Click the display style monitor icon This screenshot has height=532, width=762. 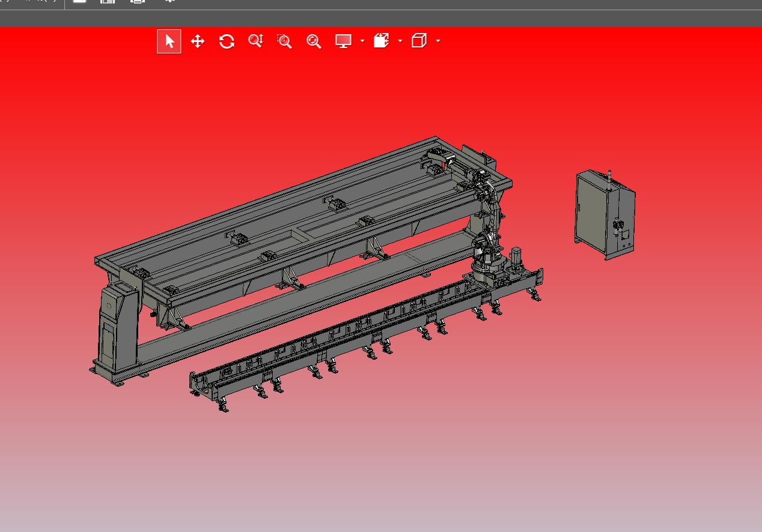coord(343,41)
